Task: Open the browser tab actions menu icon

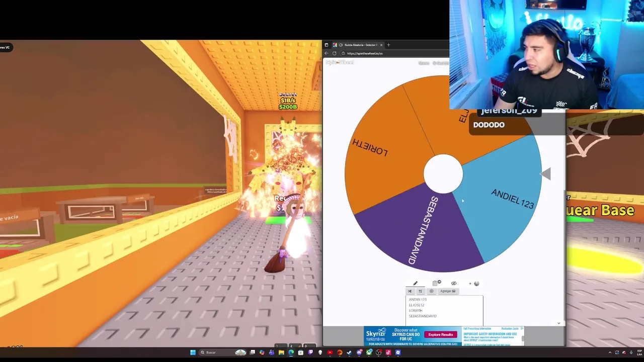Action: point(327,45)
